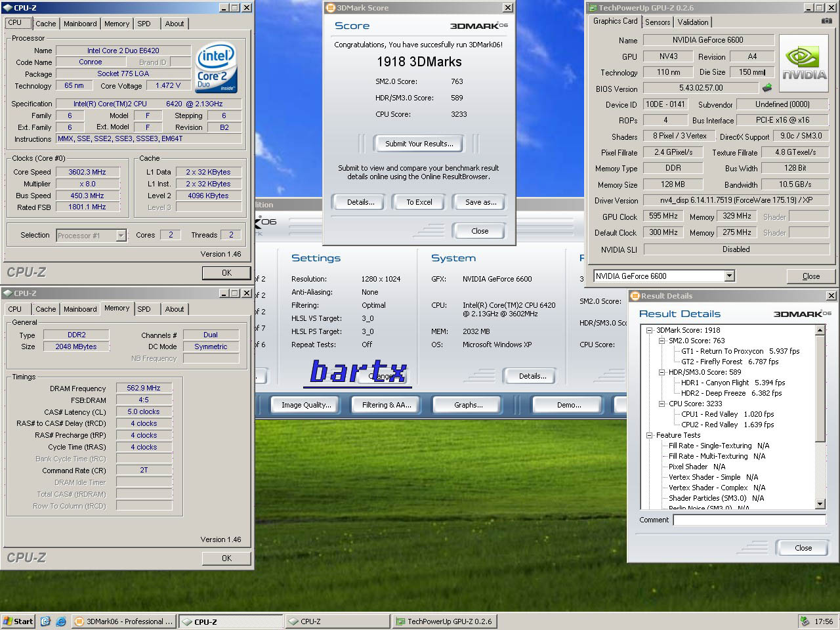The height and width of the screenshot is (630, 840).
Task: Open Mainboard tab in CPU-Z processor window
Action: coord(80,24)
